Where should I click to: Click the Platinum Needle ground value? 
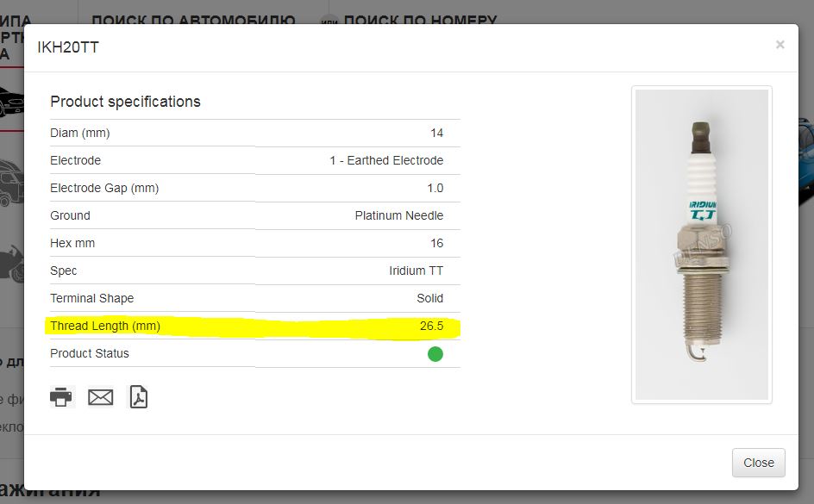pyautogui.click(x=398, y=215)
